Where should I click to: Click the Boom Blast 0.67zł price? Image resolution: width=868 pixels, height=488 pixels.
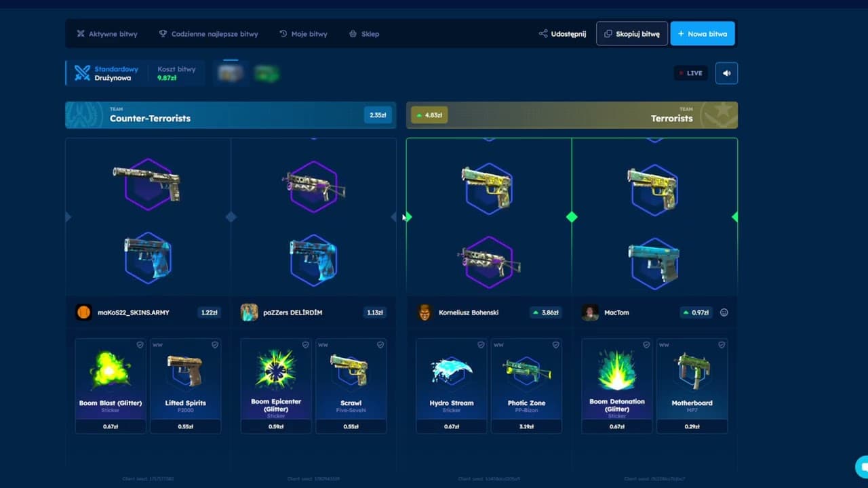click(111, 427)
